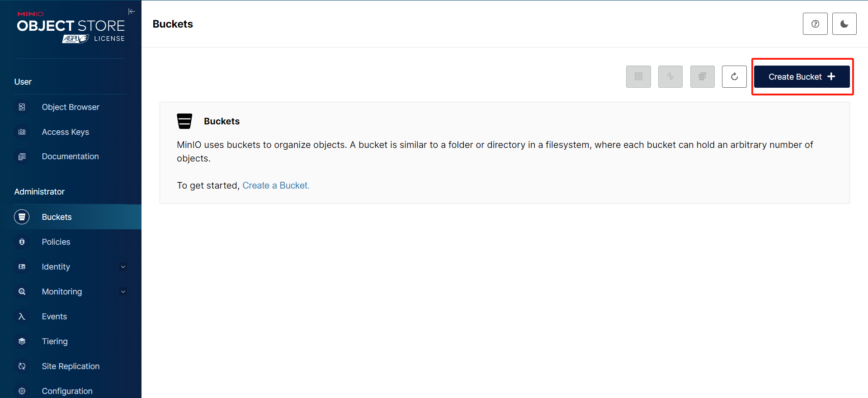Click the 'Buckets' heading in info box
This screenshot has width=868, height=398.
click(x=222, y=121)
